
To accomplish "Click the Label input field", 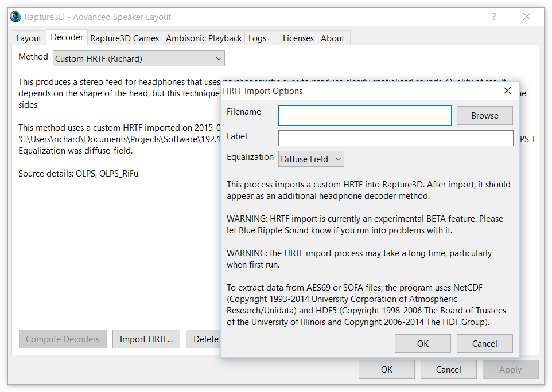I will pos(396,138).
